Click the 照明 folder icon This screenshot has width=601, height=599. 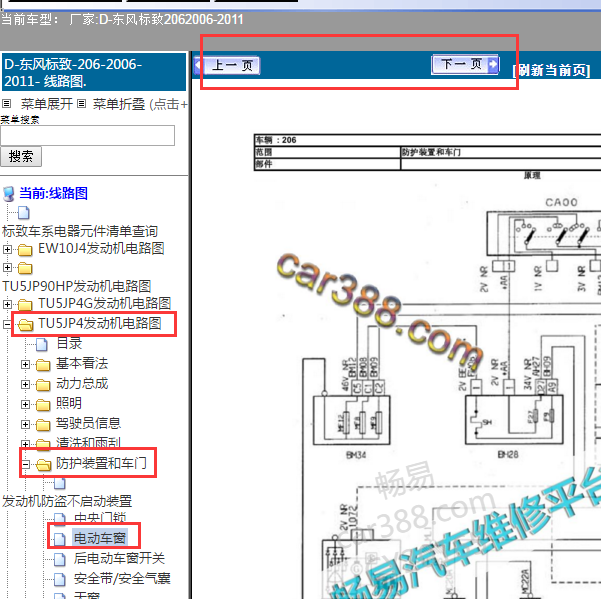tap(43, 405)
